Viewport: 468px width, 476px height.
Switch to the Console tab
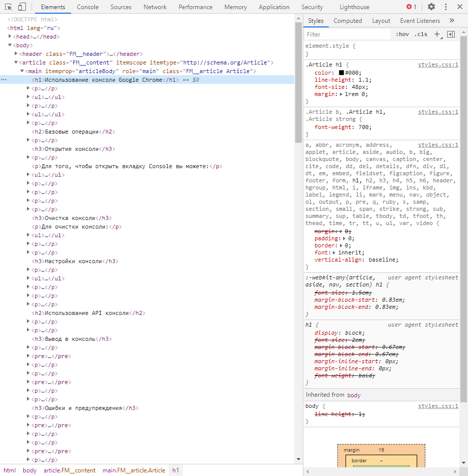[x=88, y=7]
